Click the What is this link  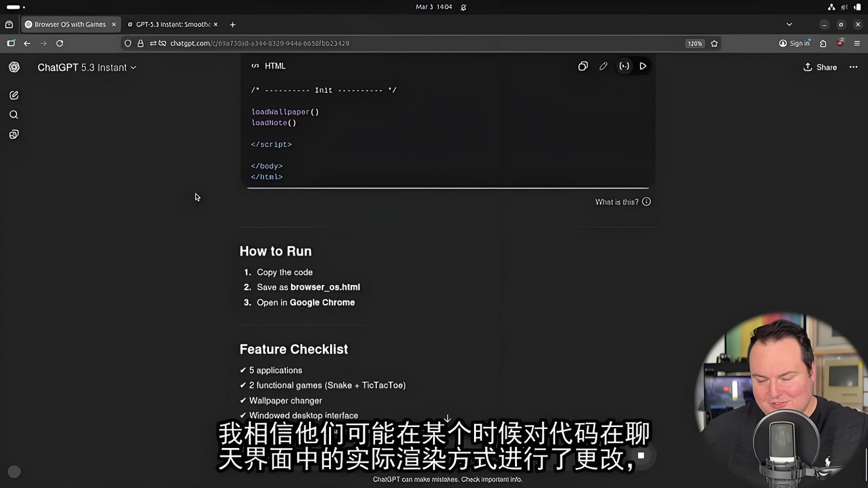click(618, 202)
